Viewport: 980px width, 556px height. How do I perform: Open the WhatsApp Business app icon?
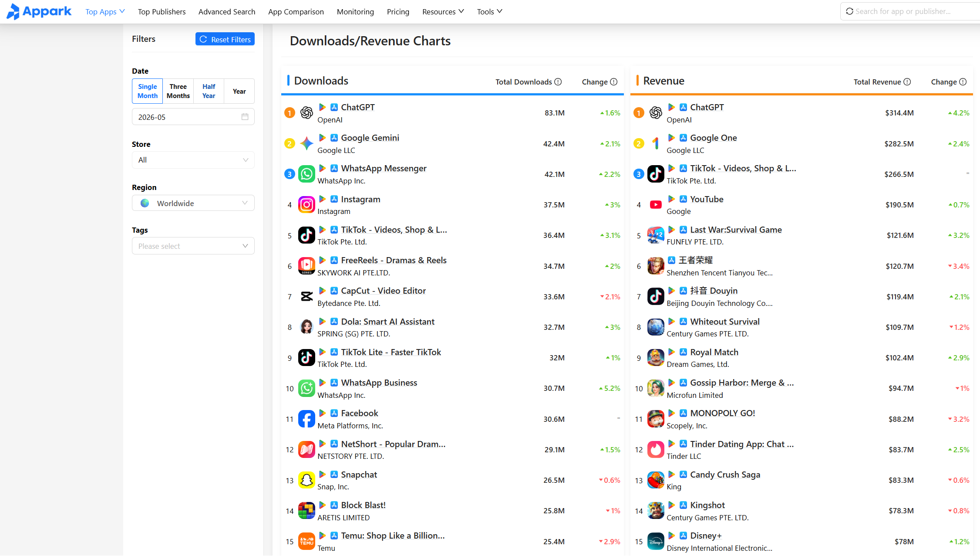[306, 388]
